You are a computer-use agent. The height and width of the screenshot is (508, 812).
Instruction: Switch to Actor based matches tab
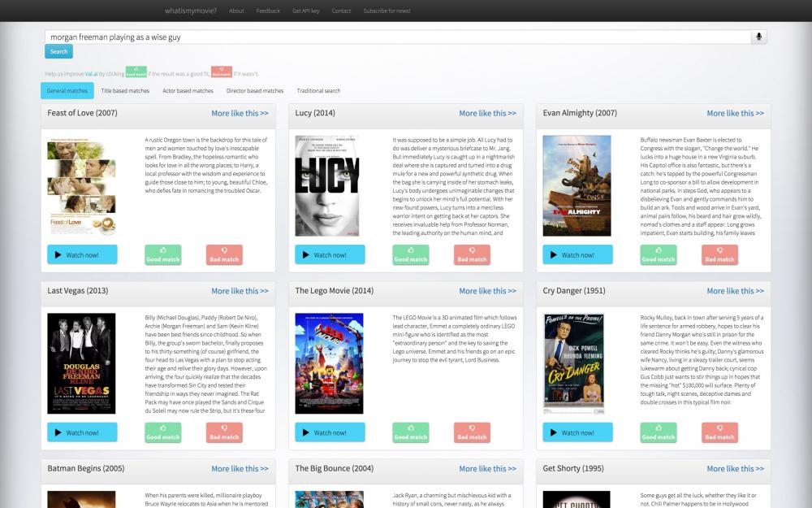coord(188,91)
